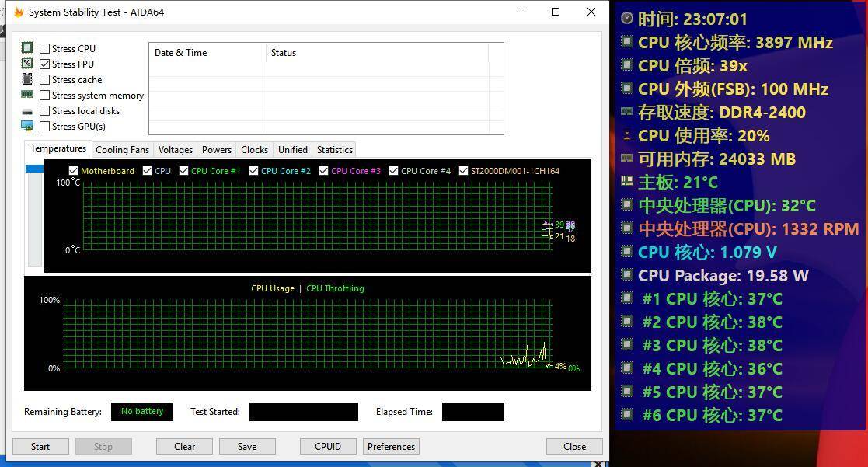
Task: Click the Close button at bottom right
Action: pos(574,447)
